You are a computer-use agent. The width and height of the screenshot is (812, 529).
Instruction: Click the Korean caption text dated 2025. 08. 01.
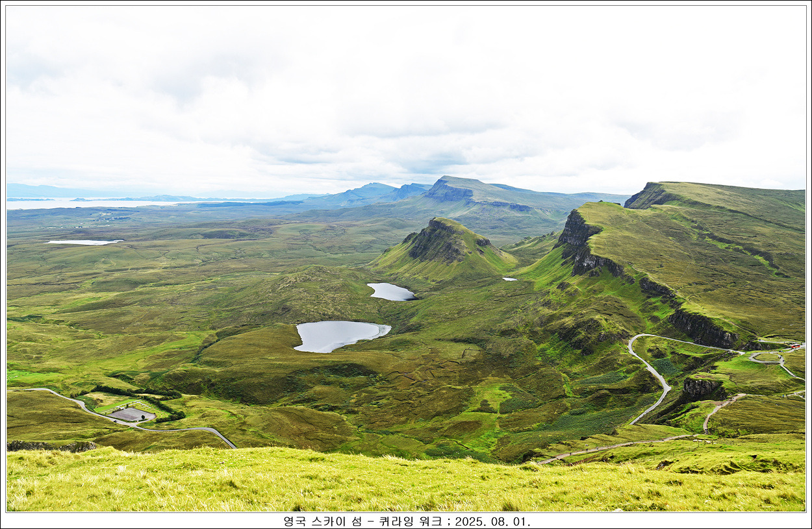[x=407, y=521]
